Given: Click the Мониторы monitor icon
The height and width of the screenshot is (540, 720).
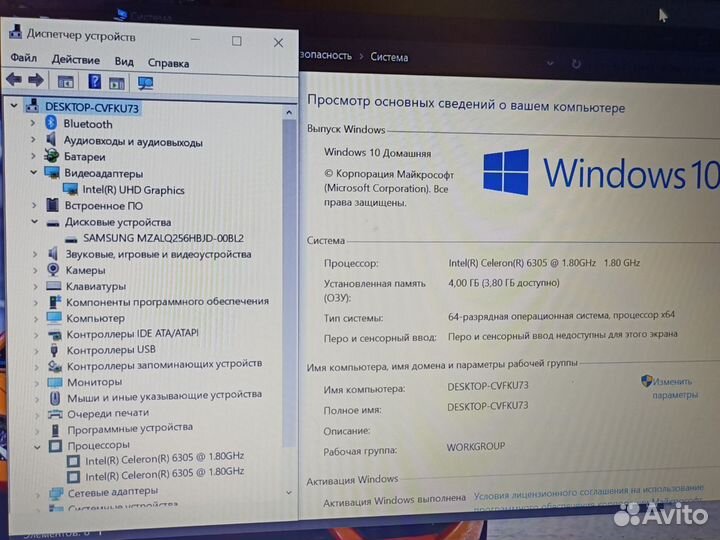Looking at the screenshot, I should tap(55, 382).
